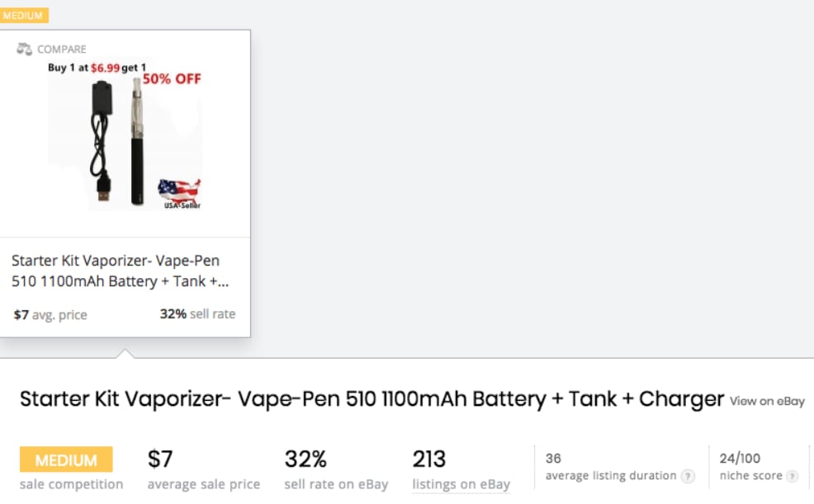Open the View on eBay link

click(x=767, y=401)
